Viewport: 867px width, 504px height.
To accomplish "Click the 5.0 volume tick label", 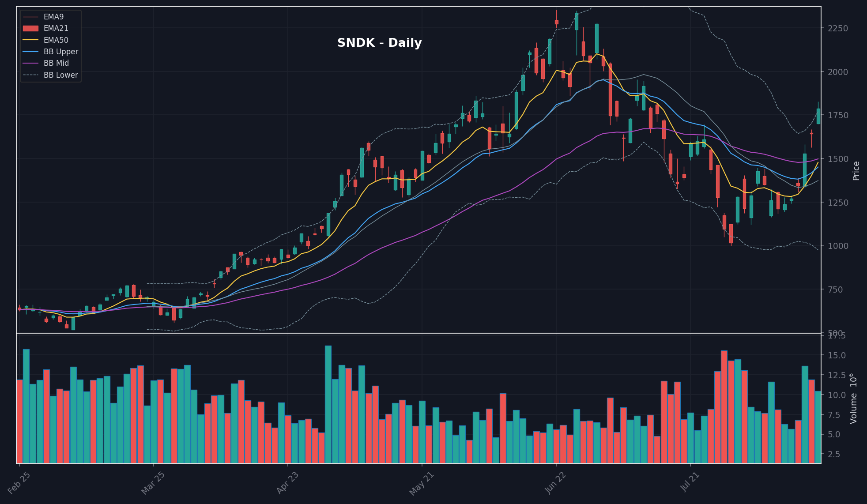I will tap(834, 434).
